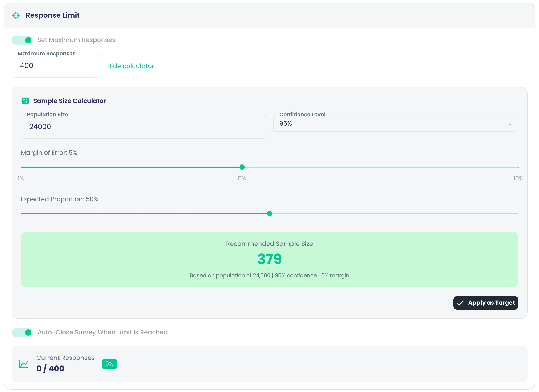This screenshot has height=392, width=539.
Task: Click the 5% margin slider tick label
Action: [x=242, y=178]
